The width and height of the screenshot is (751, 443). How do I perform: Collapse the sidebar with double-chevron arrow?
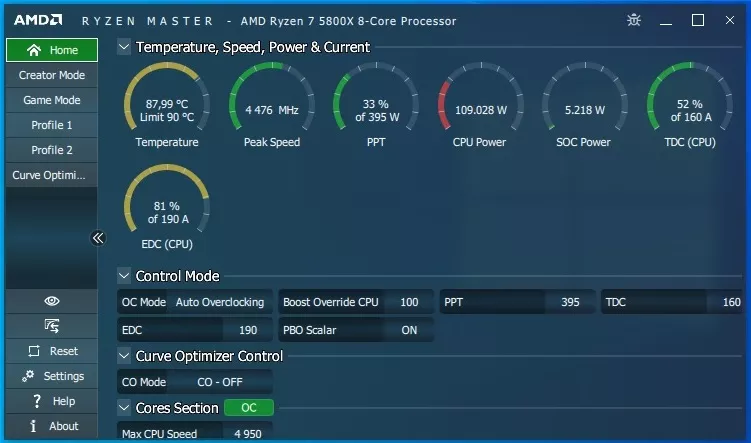(98, 238)
